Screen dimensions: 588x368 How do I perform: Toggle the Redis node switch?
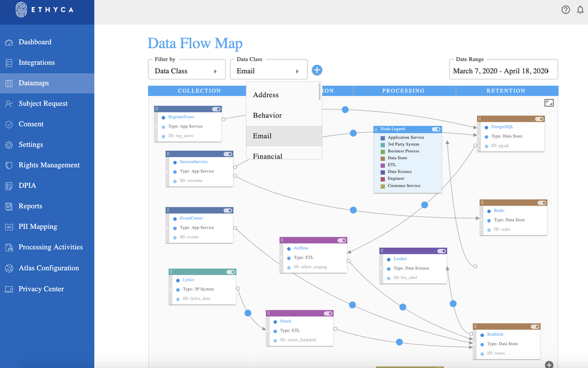click(542, 203)
